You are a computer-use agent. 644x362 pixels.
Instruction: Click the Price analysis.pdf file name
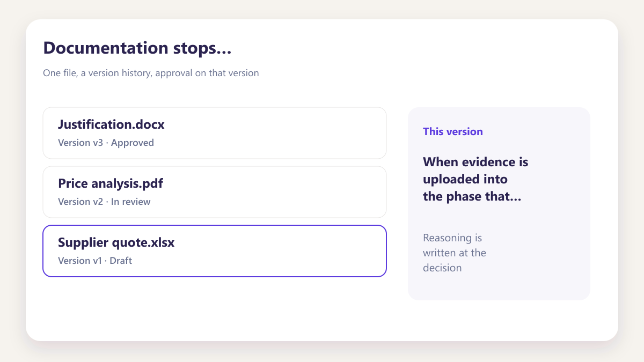pos(111,183)
